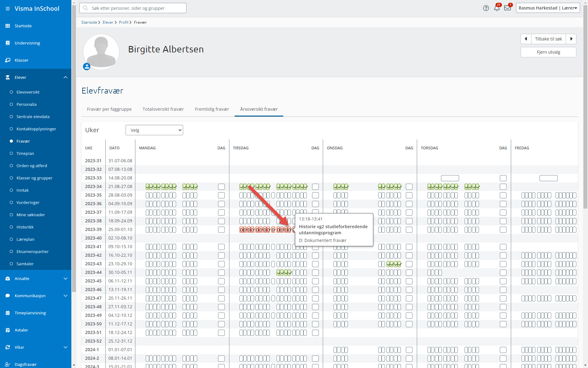
Task: Open Kontaktopplysninger in sidebar
Action: click(36, 129)
